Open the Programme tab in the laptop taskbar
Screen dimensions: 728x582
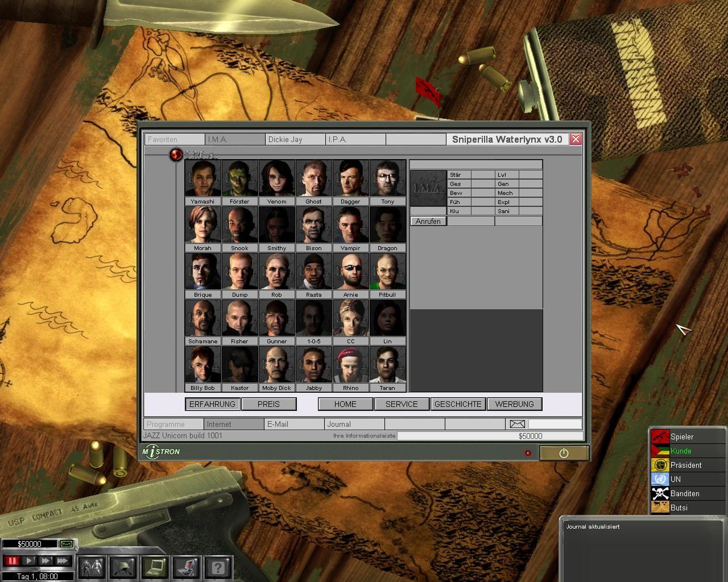tap(173, 424)
